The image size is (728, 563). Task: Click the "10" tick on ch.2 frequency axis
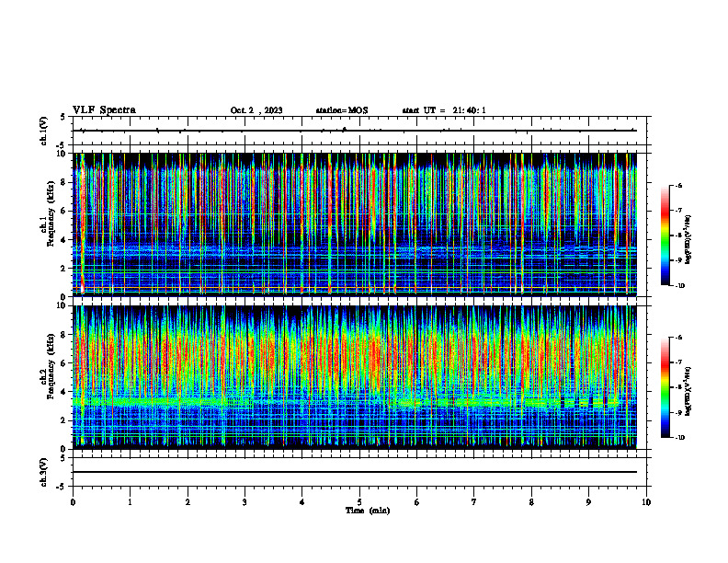pos(63,306)
